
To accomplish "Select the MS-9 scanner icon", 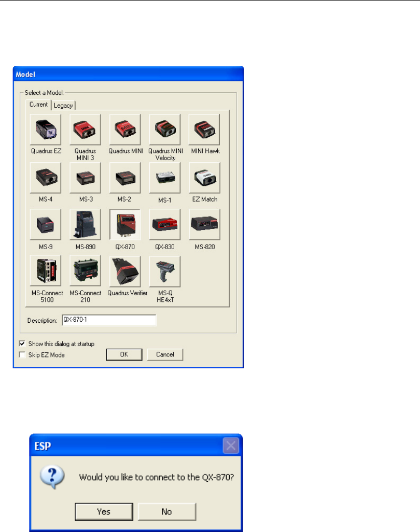I will click(46, 225).
